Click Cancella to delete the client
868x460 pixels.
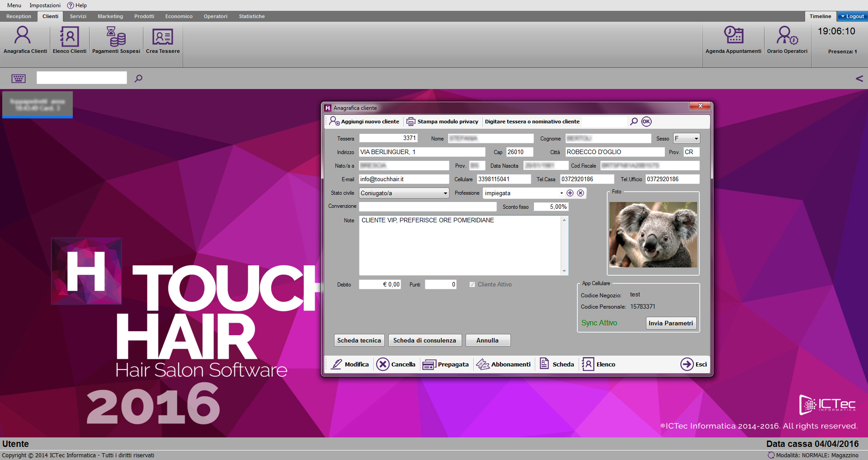coord(396,364)
